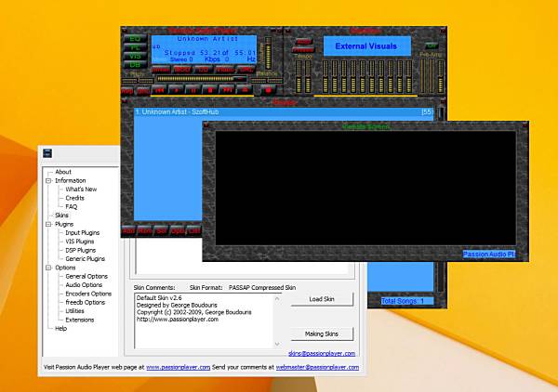Image resolution: width=558 pixels, height=392 pixels.
Task: Collapse the Information tree node
Action: (48, 180)
